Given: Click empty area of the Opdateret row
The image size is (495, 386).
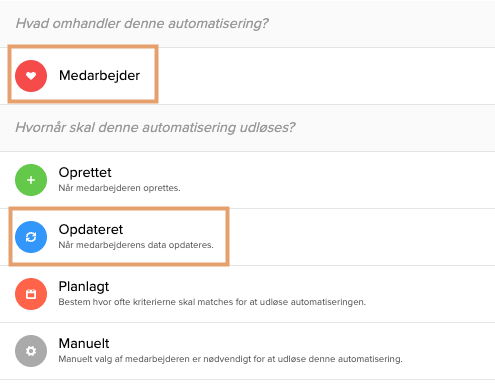Looking at the screenshot, I should click(x=360, y=237).
